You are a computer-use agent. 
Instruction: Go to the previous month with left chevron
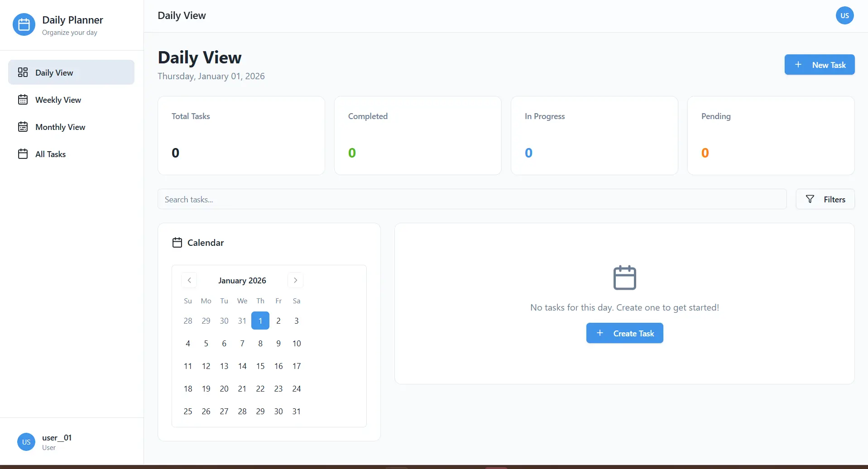click(x=189, y=280)
